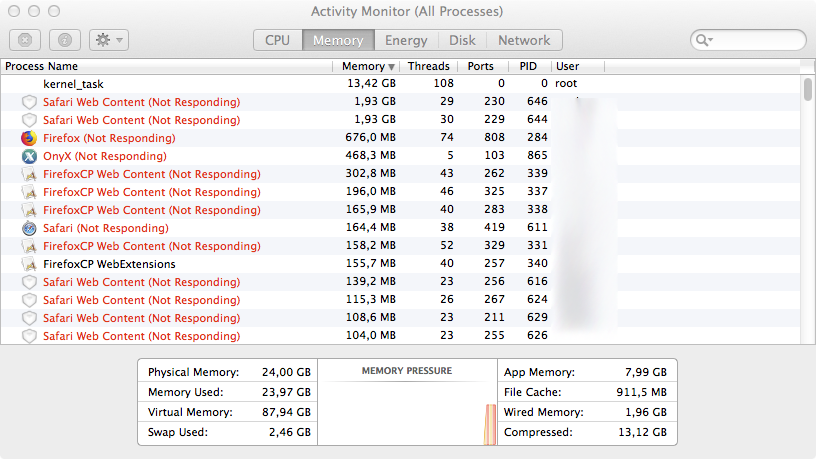The height and width of the screenshot is (459, 816).
Task: Switch to the CPU tab
Action: click(x=277, y=40)
